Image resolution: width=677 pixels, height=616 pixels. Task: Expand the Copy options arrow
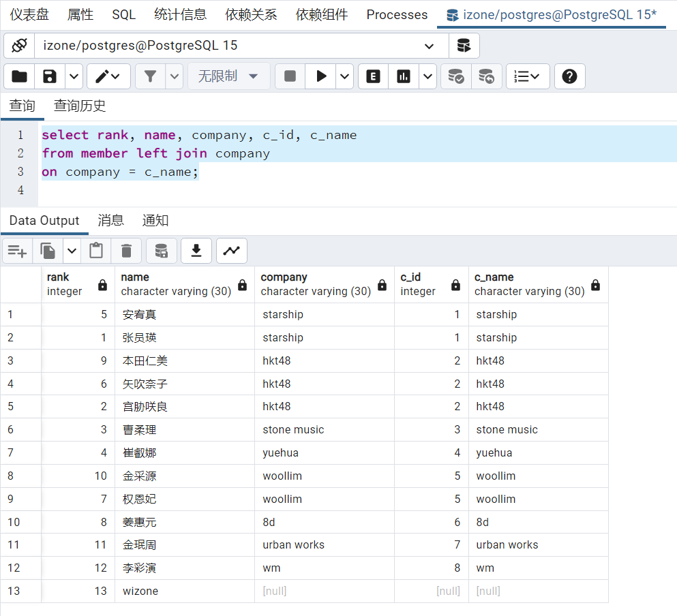tap(72, 251)
